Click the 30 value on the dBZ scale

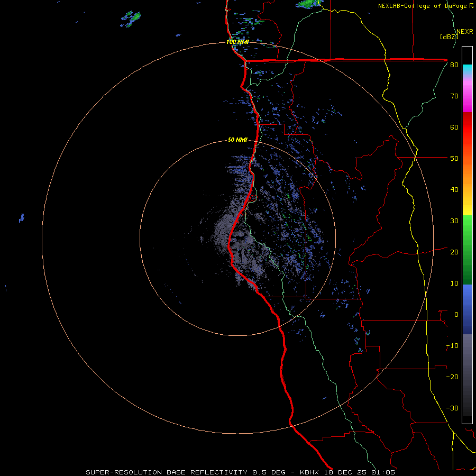[x=454, y=221]
